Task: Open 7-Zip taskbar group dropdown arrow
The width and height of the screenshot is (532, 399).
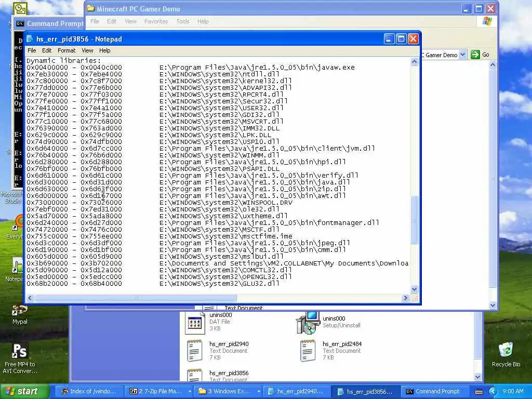Action: point(189,392)
